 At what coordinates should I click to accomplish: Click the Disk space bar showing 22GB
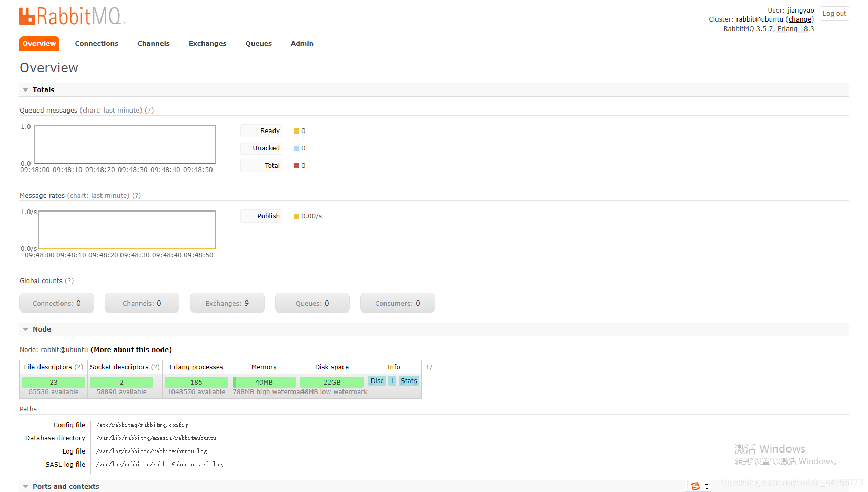click(x=332, y=382)
